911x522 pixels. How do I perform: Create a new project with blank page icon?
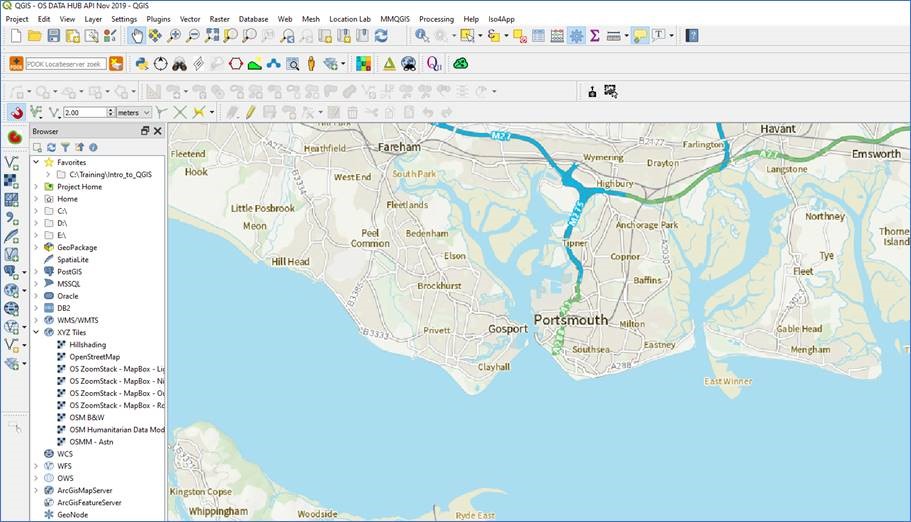tap(16, 36)
